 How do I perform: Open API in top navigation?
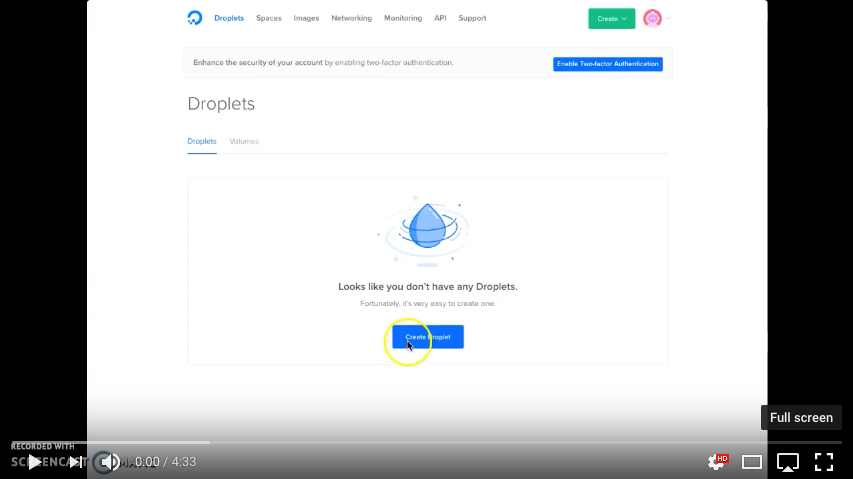[440, 18]
